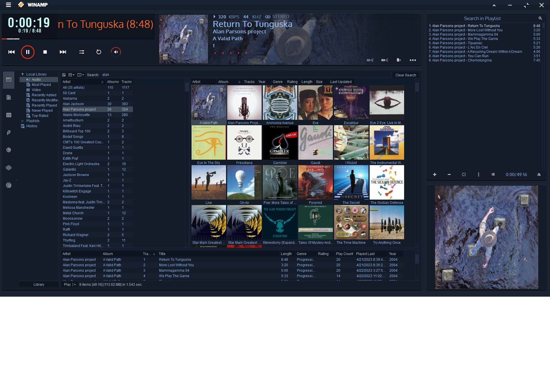
Task: Open the equalizer waveform sidebar icon
Action: pyautogui.click(x=9, y=168)
